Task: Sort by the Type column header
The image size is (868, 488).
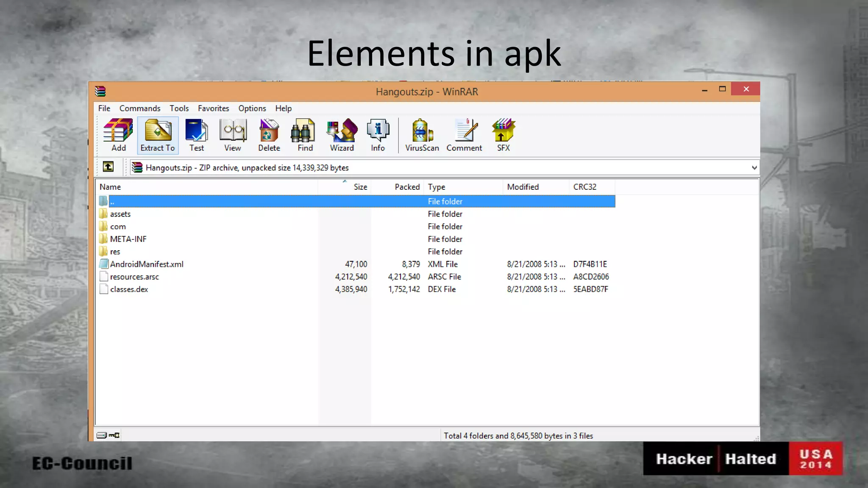Action: click(x=463, y=187)
